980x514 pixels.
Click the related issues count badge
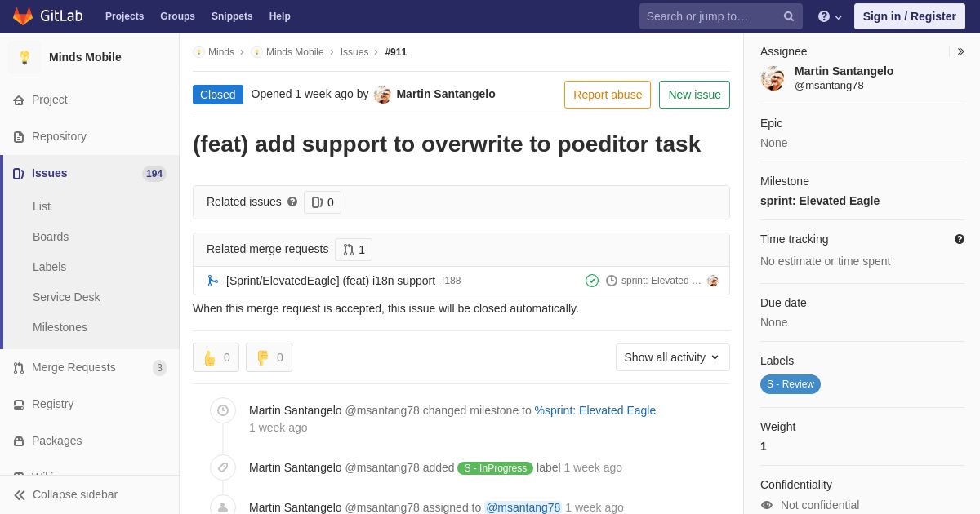[323, 202]
